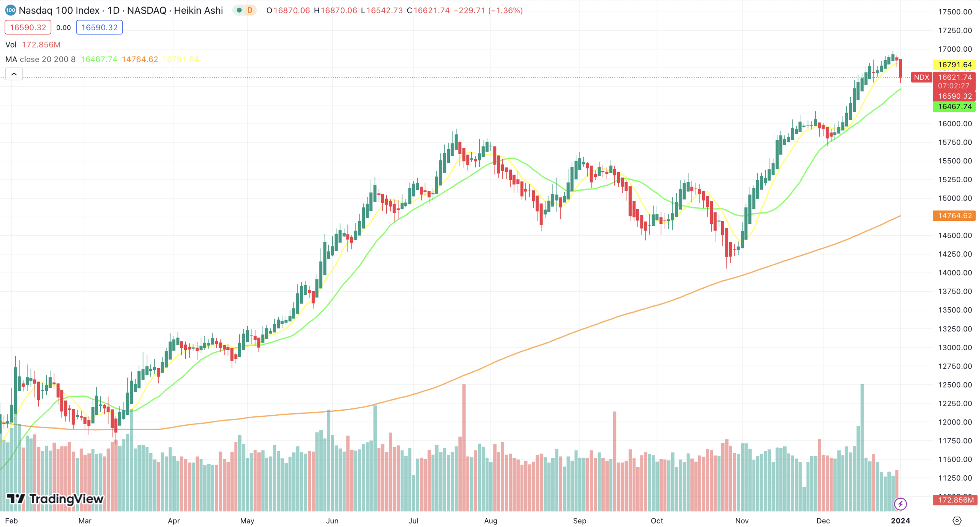This screenshot has height=527, width=980.
Task: Click the 2024 label on time axis
Action: coord(900,520)
